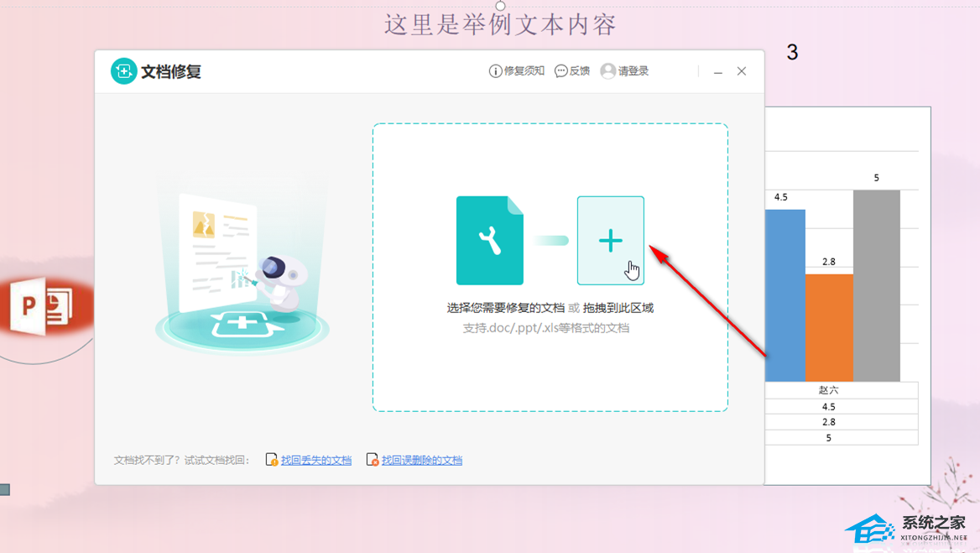Minimize the 文档修复 window
This screenshot has width=980, height=553.
click(x=718, y=72)
